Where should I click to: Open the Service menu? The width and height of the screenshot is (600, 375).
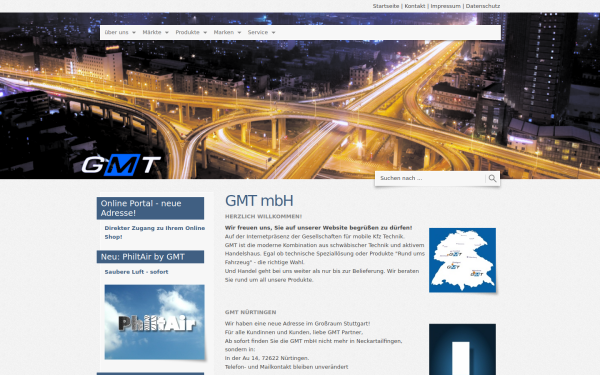pos(258,33)
